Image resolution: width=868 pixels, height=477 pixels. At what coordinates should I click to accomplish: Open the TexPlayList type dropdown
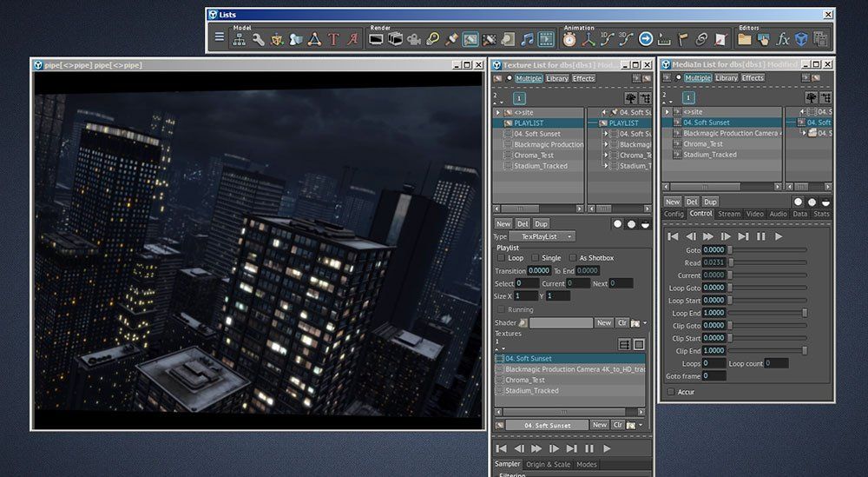click(543, 236)
